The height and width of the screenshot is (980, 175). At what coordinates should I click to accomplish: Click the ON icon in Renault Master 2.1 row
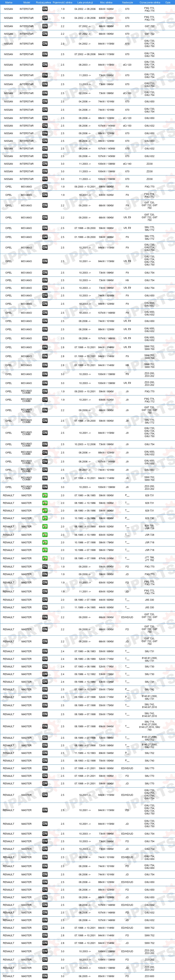tap(45, 608)
